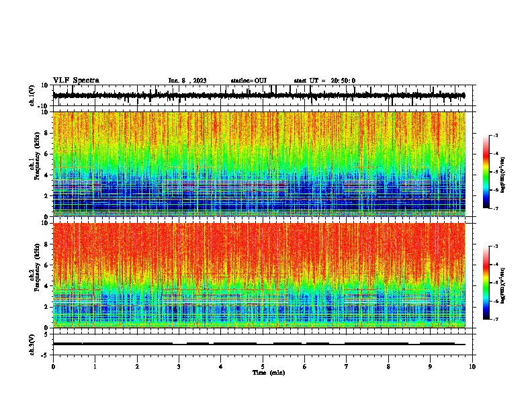Select the 'start UT = 20:50:0' label
The image size is (532, 411).
pyautogui.click(x=324, y=81)
